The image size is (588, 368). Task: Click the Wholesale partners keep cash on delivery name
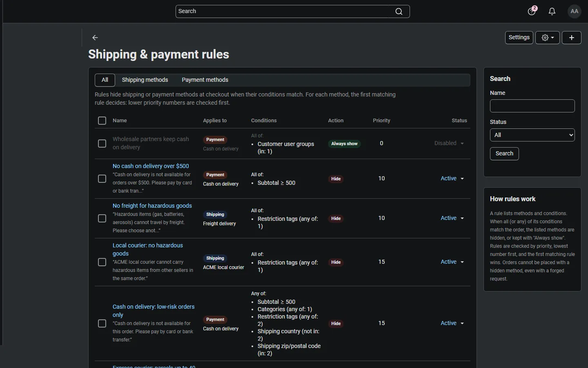151,143
